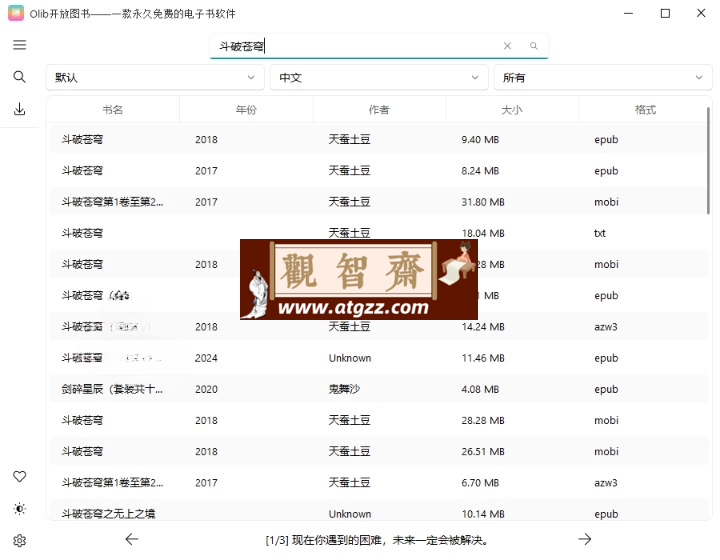Clear the search box with the X icon
The height and width of the screenshot is (560, 720).
(507, 46)
